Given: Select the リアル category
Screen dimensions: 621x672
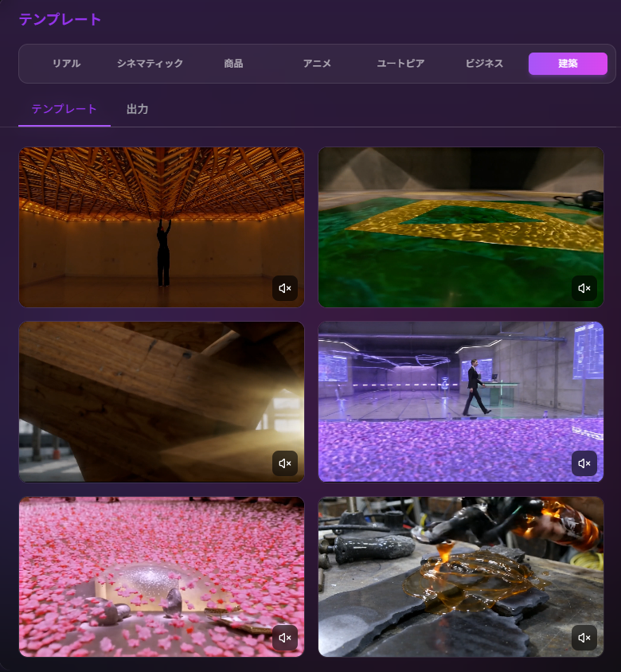Looking at the screenshot, I should (x=66, y=64).
